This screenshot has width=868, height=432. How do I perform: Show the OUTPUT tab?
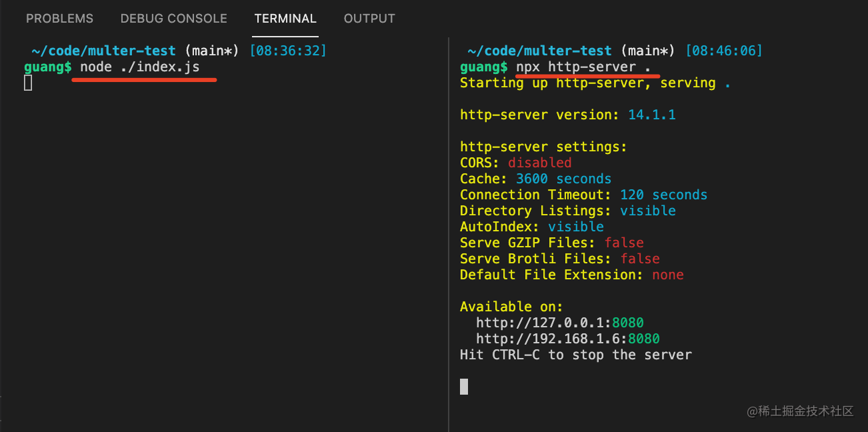pos(369,19)
